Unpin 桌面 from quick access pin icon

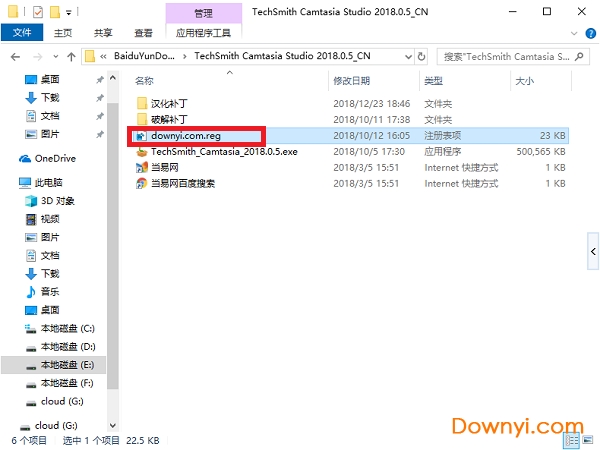pos(100,80)
